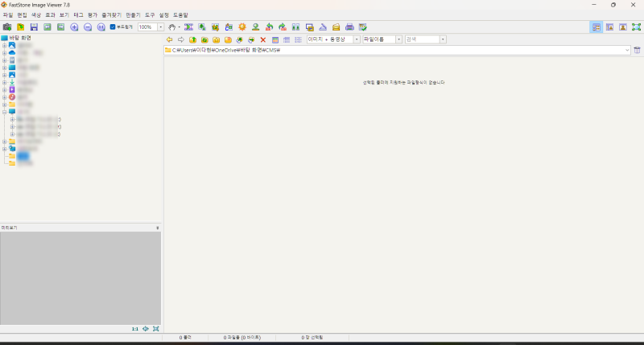Screen dimensions: 644x345
Task: Switch to thumbnail view mode icon
Action: click(x=275, y=39)
